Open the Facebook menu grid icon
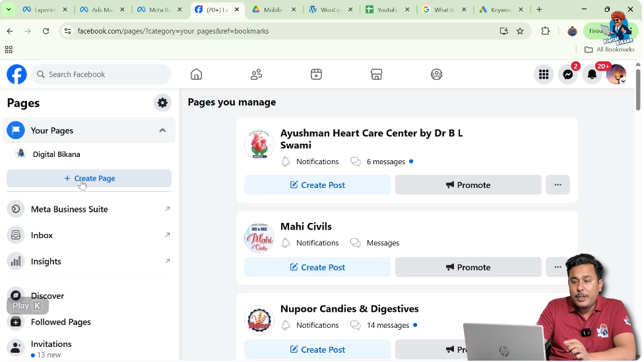The height and width of the screenshot is (362, 644). point(544,75)
